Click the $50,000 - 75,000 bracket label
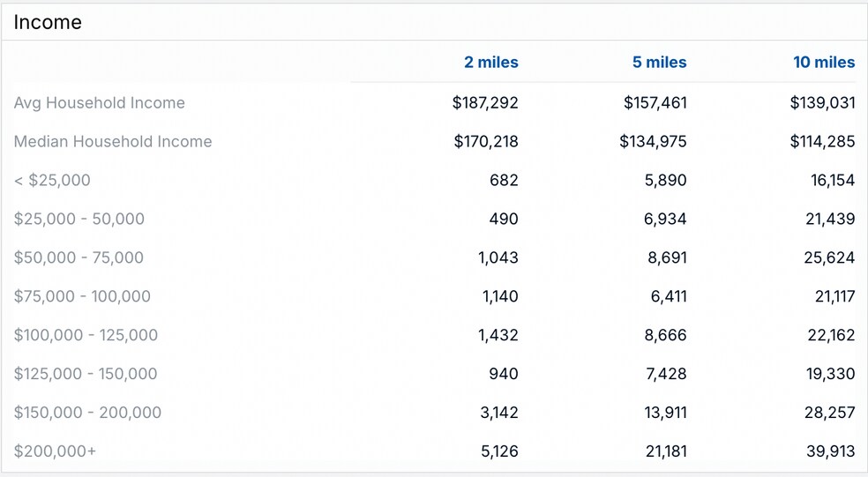Image resolution: width=868 pixels, height=477 pixels. tap(79, 257)
